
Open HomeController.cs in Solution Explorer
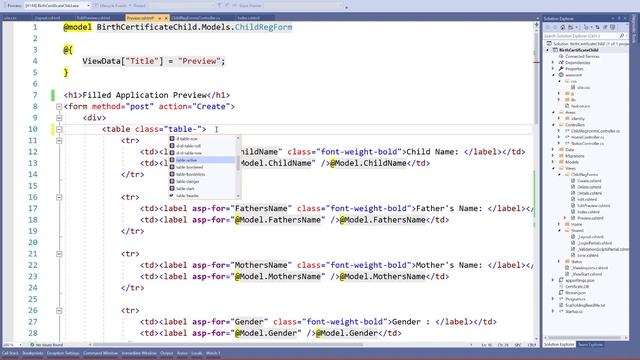click(587, 137)
